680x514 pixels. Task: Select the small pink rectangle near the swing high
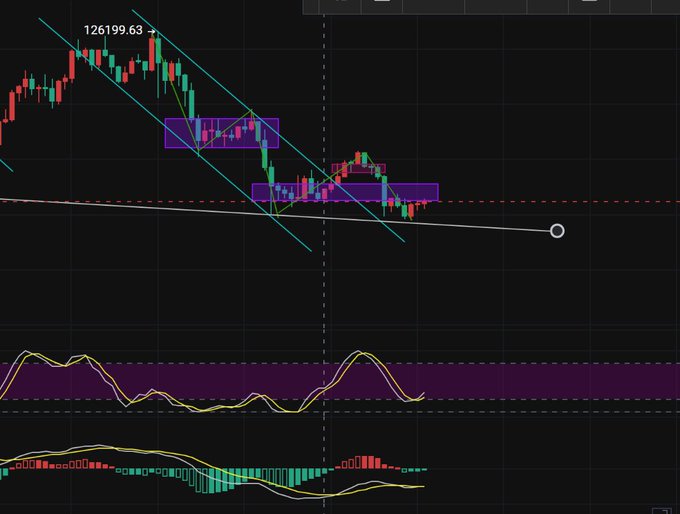tap(359, 168)
